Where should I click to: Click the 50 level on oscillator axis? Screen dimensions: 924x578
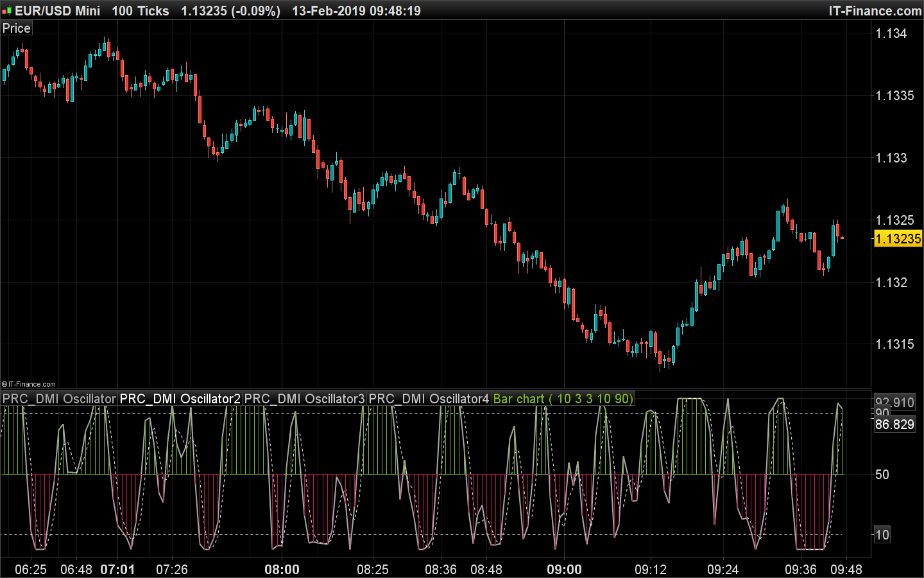pos(882,475)
